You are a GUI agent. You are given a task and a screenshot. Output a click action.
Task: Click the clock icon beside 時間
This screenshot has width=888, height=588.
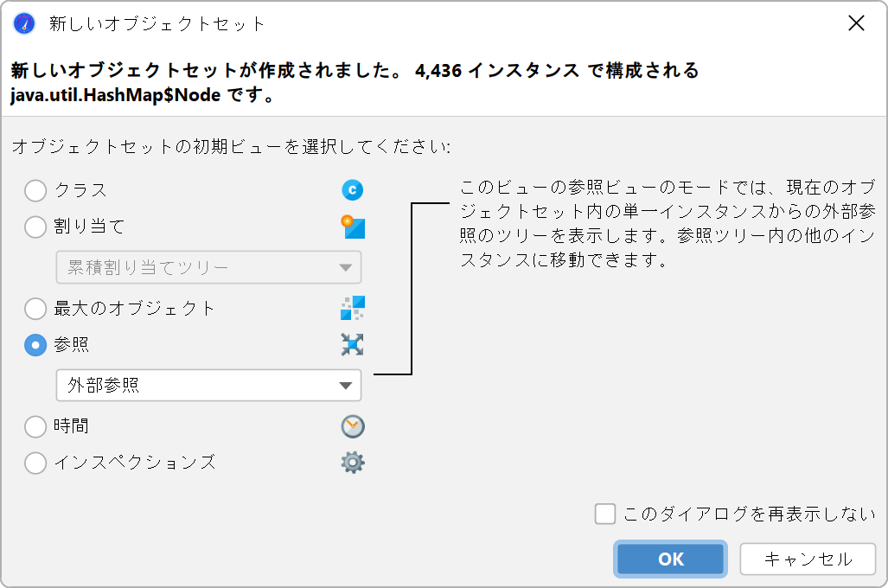tap(352, 426)
